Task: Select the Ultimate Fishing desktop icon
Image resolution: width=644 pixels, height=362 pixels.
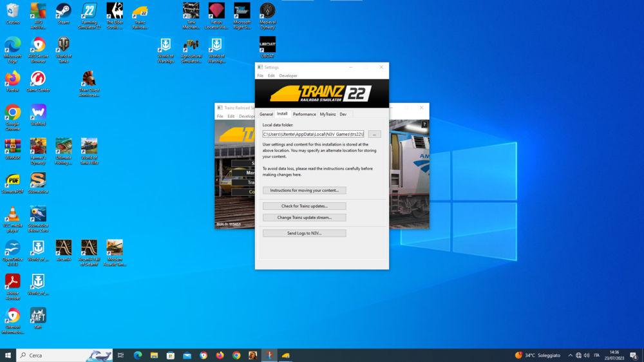Action: click(64, 152)
